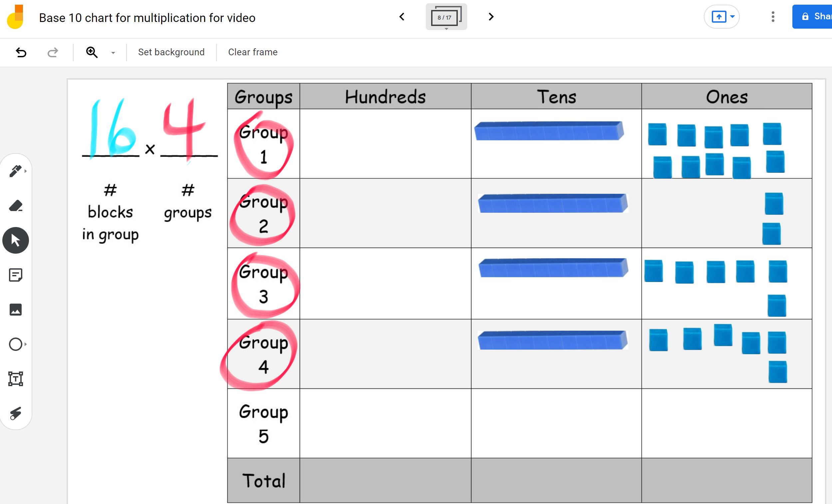Expand the frame 8/17 picker
The image size is (832, 504).
(446, 17)
